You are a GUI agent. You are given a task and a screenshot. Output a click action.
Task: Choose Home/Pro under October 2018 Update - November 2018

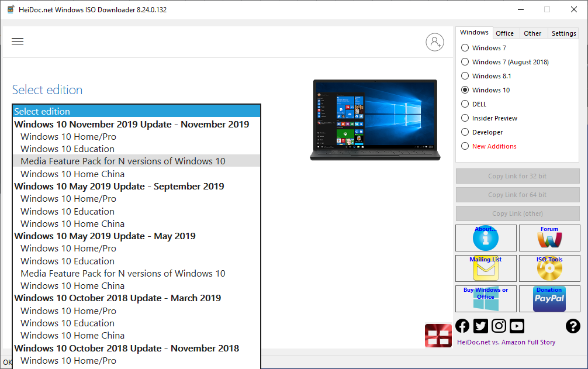click(137, 361)
